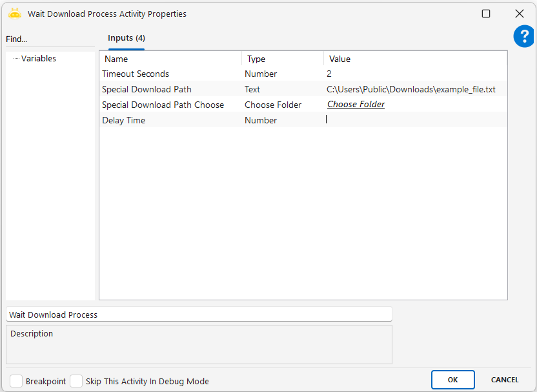Click the yellow robot app icon

pos(15,13)
